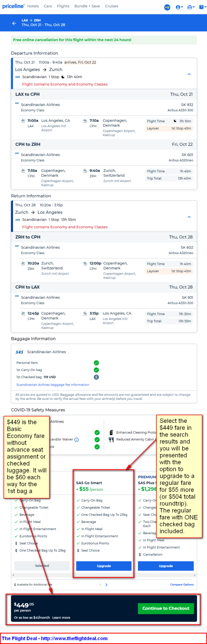207x644 pixels.
Task: Click Continue to Checkout button
Action: point(166,608)
